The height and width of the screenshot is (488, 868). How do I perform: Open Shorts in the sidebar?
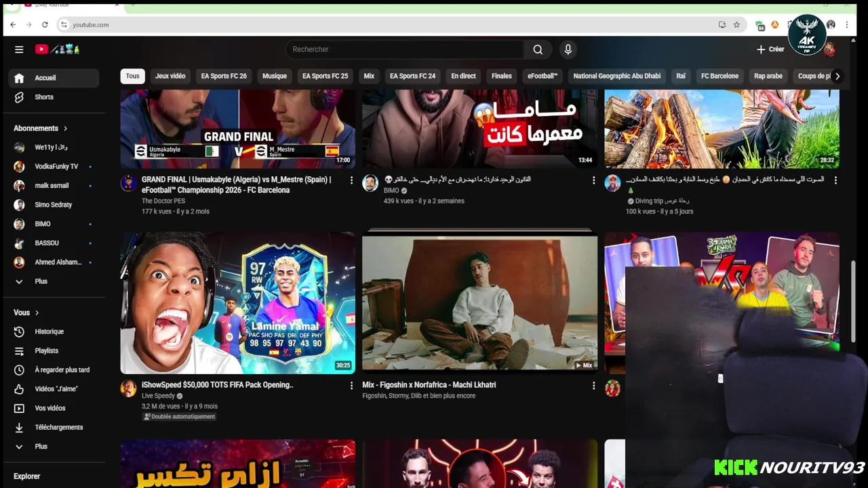tap(54, 97)
